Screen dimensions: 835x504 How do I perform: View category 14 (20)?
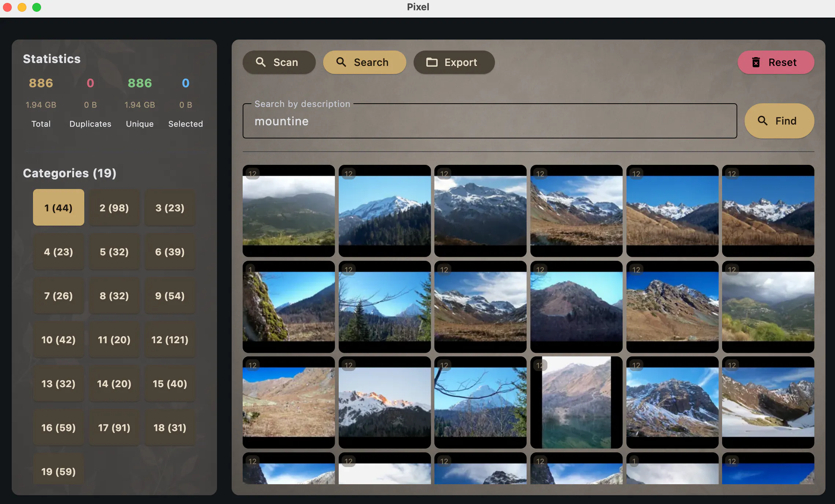114,383
